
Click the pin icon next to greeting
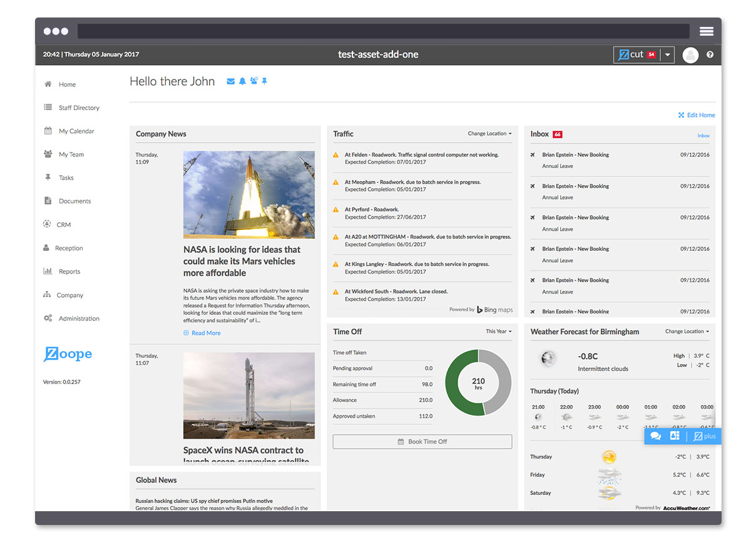click(265, 81)
